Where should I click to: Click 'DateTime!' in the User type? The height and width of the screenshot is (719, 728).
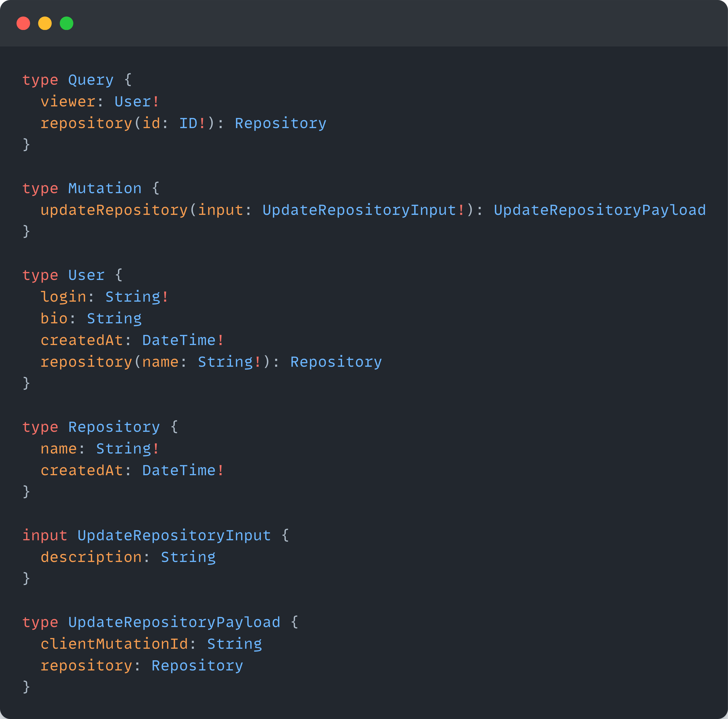click(183, 340)
